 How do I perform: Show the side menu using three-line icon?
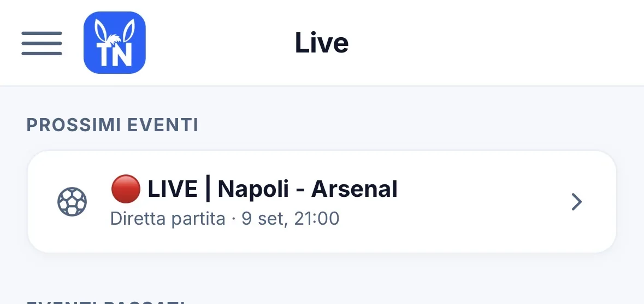42,43
